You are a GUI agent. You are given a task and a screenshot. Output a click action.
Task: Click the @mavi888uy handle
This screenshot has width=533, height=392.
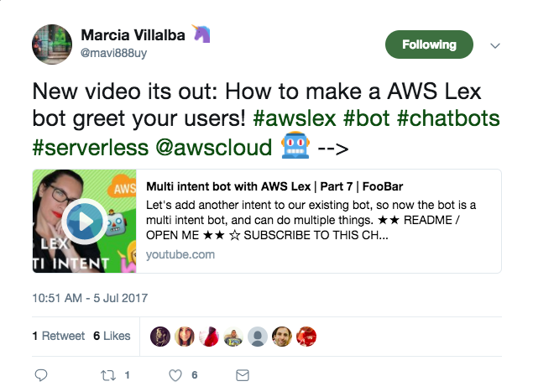[x=113, y=53]
